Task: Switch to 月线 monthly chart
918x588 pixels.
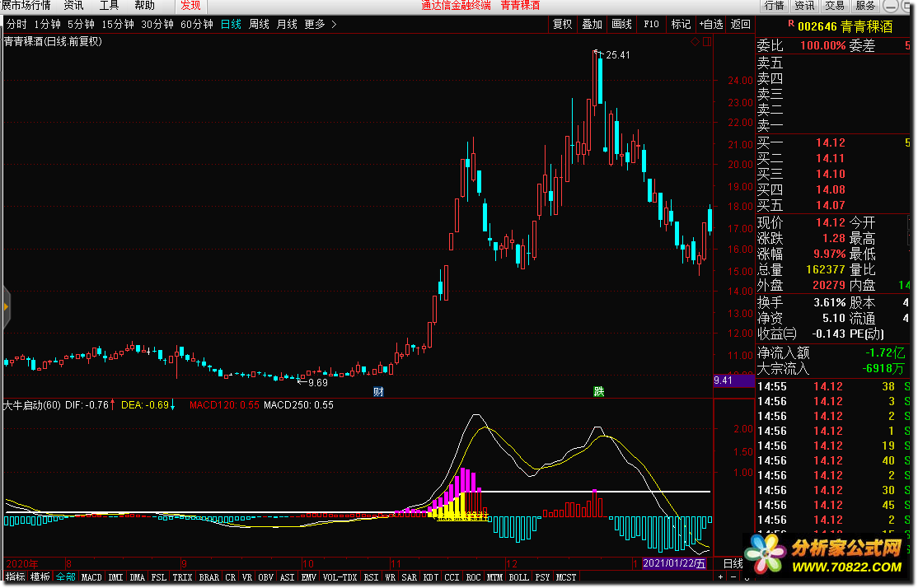Action: 287,24
